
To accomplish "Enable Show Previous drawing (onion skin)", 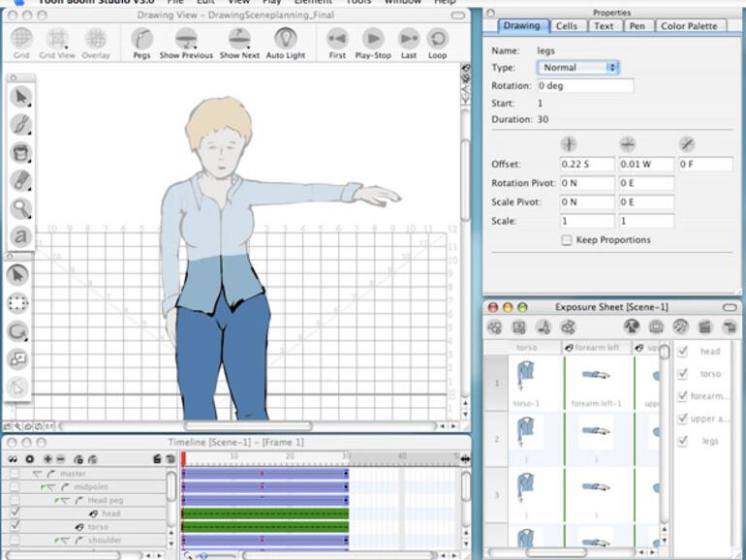I will click(x=186, y=40).
